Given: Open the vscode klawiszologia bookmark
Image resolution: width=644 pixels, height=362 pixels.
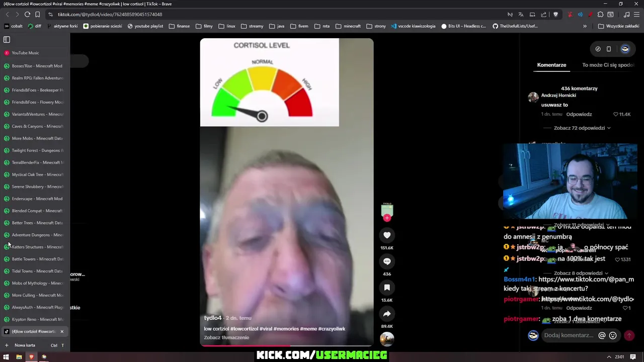Looking at the screenshot, I should point(413,26).
